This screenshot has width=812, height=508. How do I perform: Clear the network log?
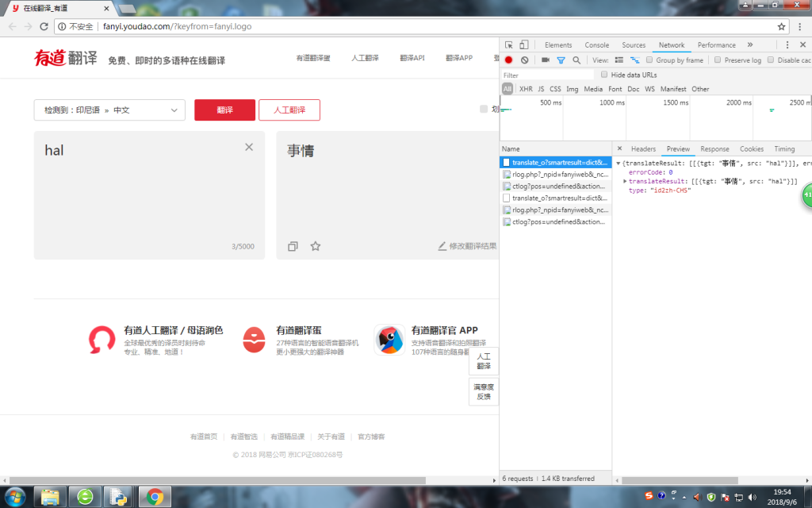(524, 60)
